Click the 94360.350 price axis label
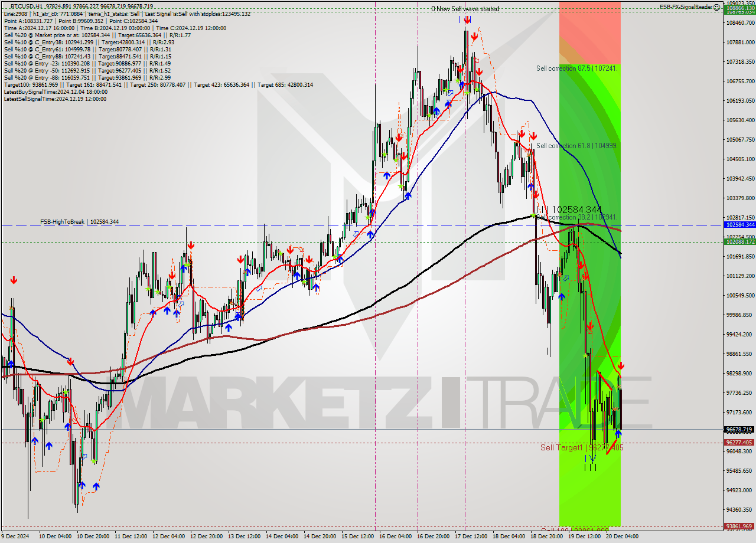Screen dimensions: 756x543 [x=741, y=509]
